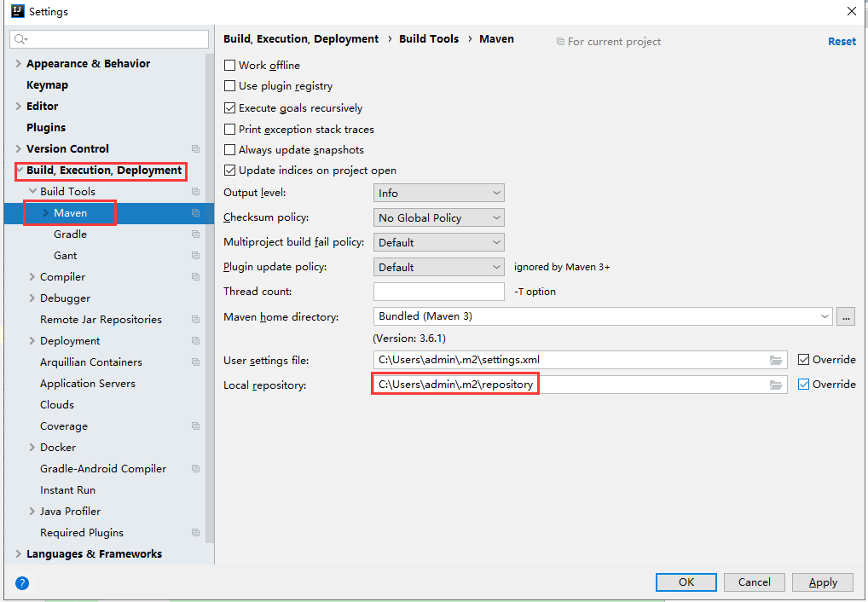Click the magnifier in the settings search box
Image resolution: width=868 pixels, height=602 pixels.
click(x=20, y=39)
